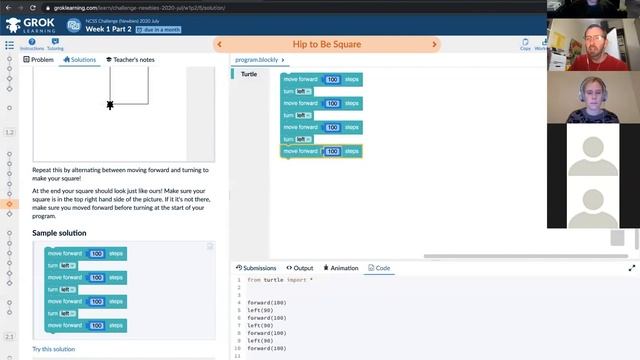
Task: Click the bottom blank avatar participant tile
Action: (593, 202)
